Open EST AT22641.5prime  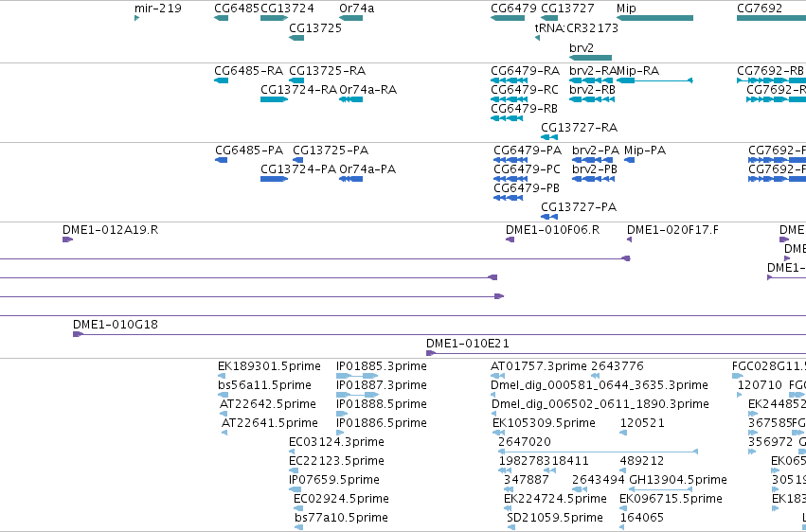click(269, 424)
